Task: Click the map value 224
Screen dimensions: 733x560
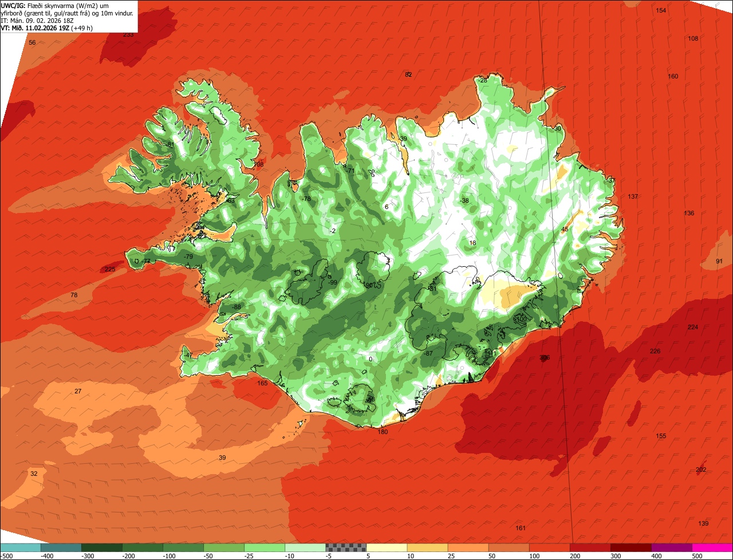Action: (x=693, y=328)
